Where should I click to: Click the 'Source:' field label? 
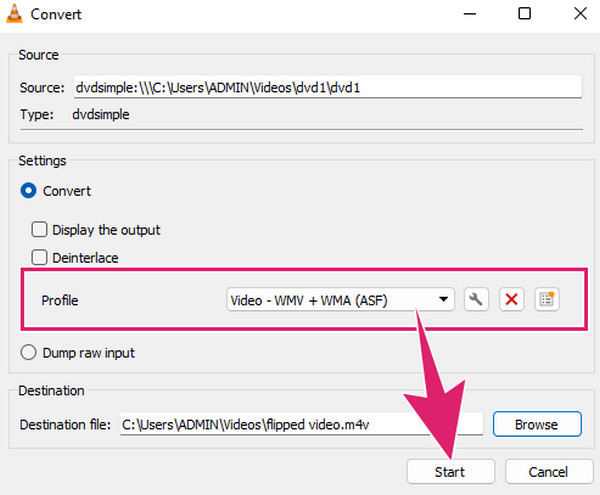[x=42, y=88]
